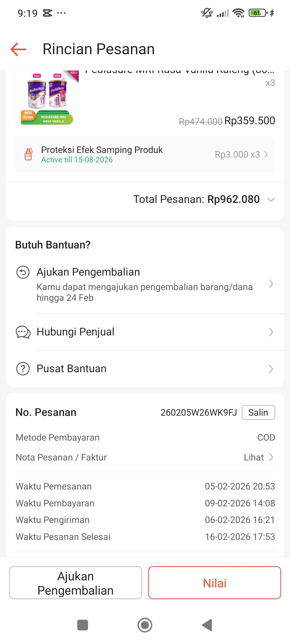Select Hubungi Penjual option

(75, 332)
